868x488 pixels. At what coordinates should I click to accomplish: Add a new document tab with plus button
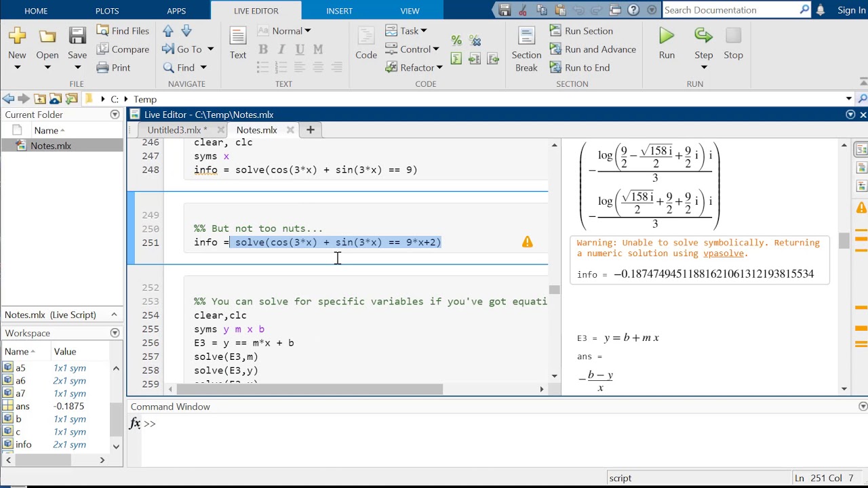coord(311,129)
